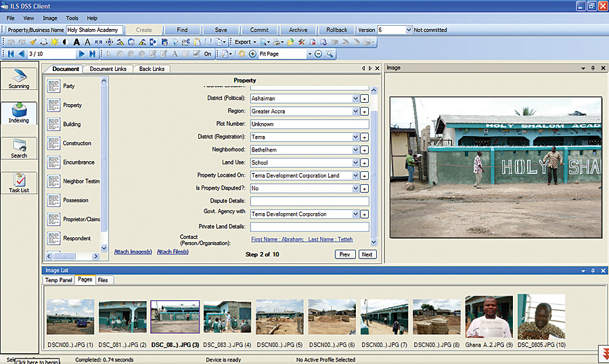Click the zoom out magnifier icon
Viewport: 609px width, 364px height.
pyautogui.click(x=319, y=53)
